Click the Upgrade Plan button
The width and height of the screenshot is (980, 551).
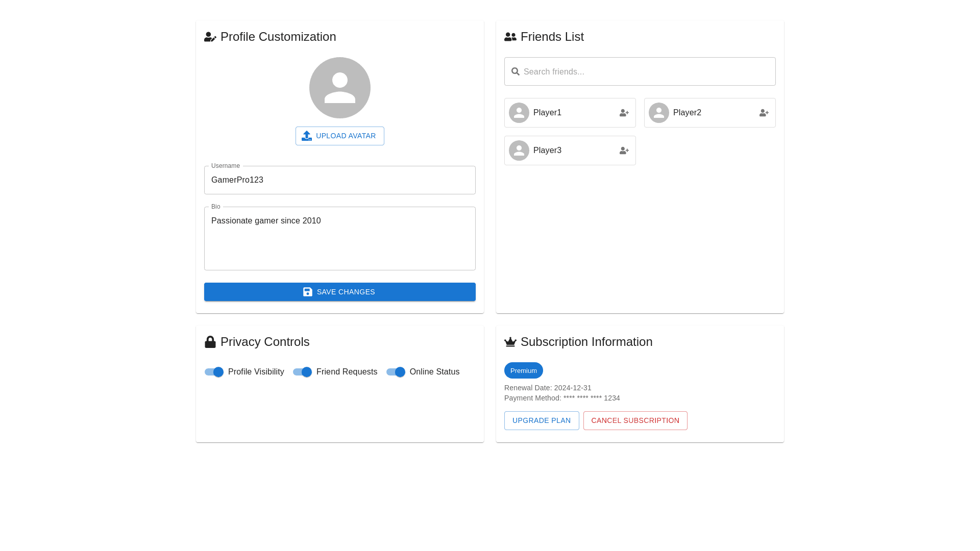click(x=541, y=420)
